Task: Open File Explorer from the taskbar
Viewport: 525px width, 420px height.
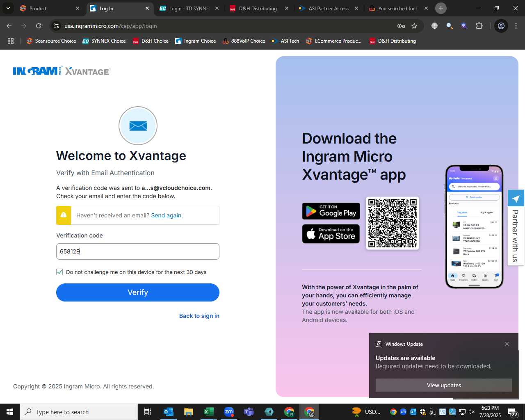Action: 188,412
